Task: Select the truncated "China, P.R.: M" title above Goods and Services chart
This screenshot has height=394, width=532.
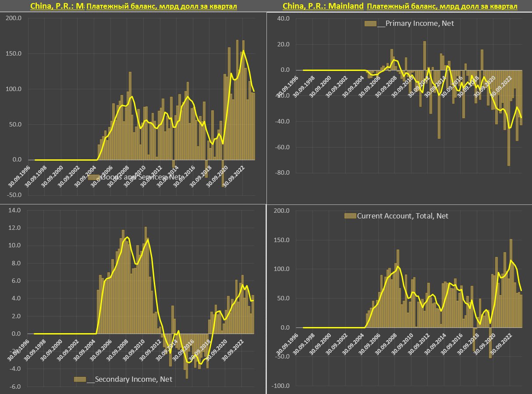Action: [x=57, y=6]
